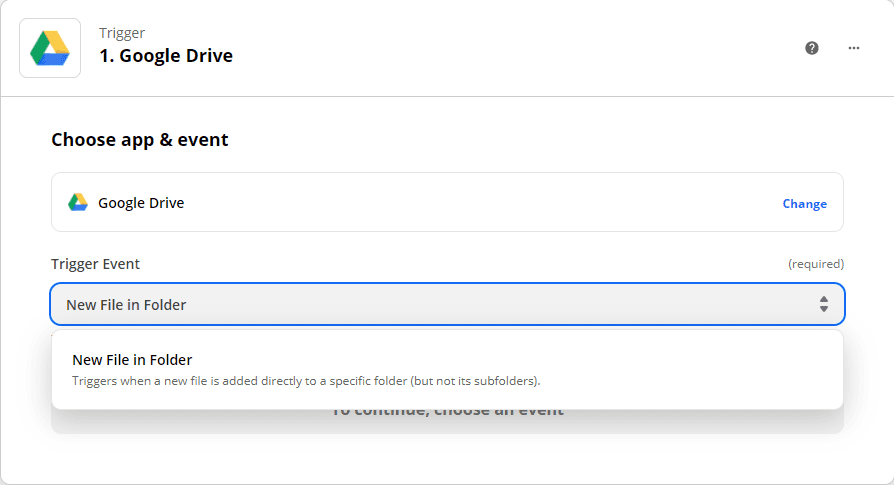The height and width of the screenshot is (485, 894).
Task: Open the three-dot more options menu
Action: tap(854, 47)
